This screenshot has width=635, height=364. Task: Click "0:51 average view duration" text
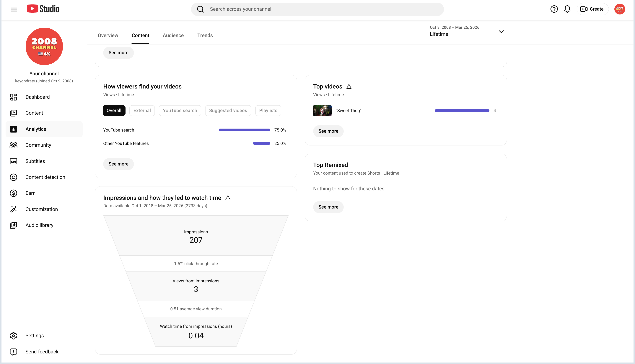[x=196, y=309]
